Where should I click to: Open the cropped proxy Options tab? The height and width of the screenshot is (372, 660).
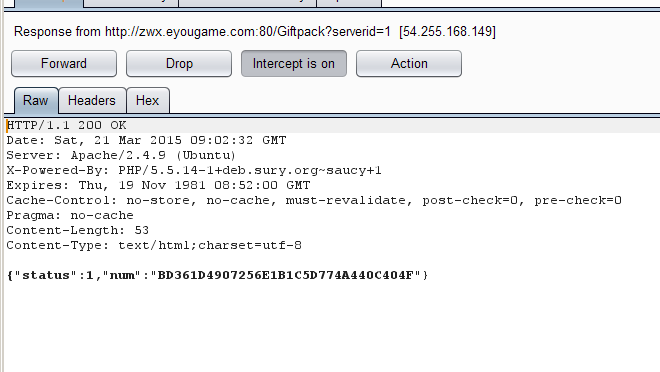click(349, 3)
